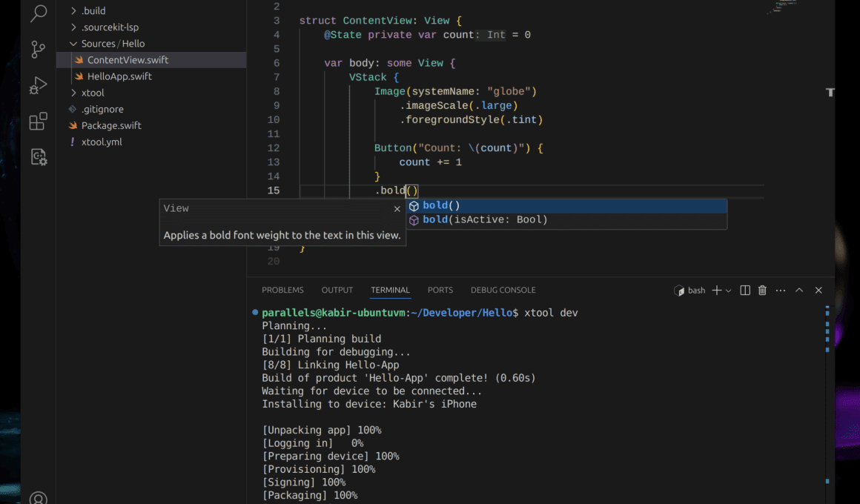860x504 pixels.
Task: Maximize the panel with the chevron up
Action: pyautogui.click(x=799, y=291)
